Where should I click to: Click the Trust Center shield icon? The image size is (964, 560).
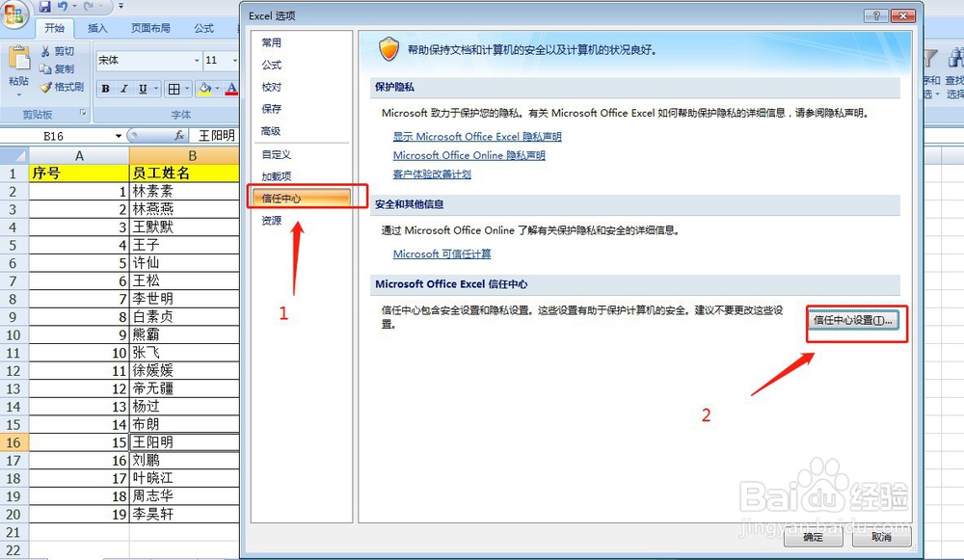click(x=388, y=49)
